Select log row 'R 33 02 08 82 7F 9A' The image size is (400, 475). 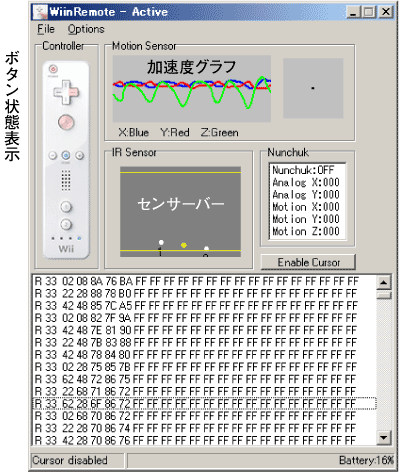point(204,318)
